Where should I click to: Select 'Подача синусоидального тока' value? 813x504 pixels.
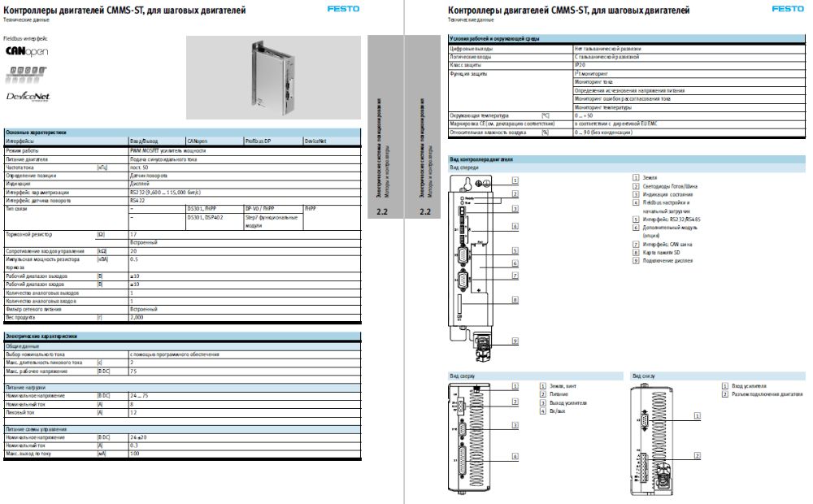163,159
